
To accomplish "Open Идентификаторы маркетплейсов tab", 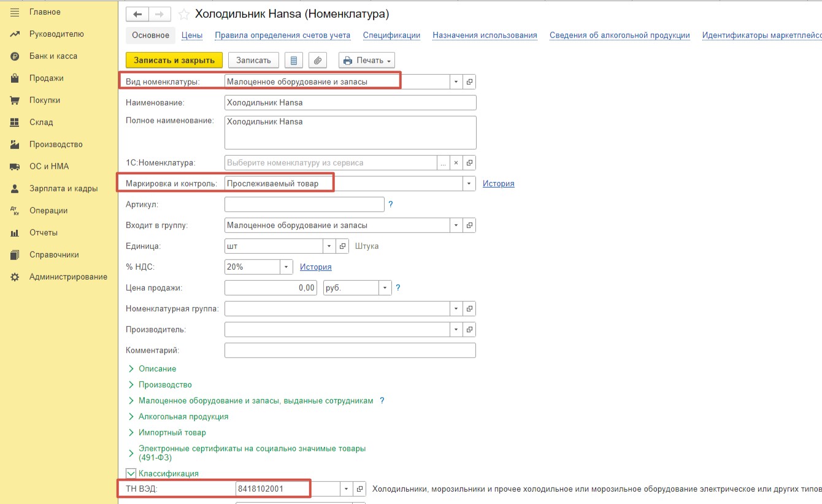I will [x=762, y=35].
